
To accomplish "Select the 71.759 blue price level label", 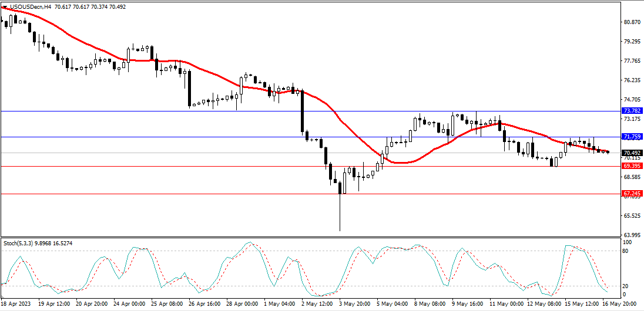I will pyautogui.click(x=632, y=136).
